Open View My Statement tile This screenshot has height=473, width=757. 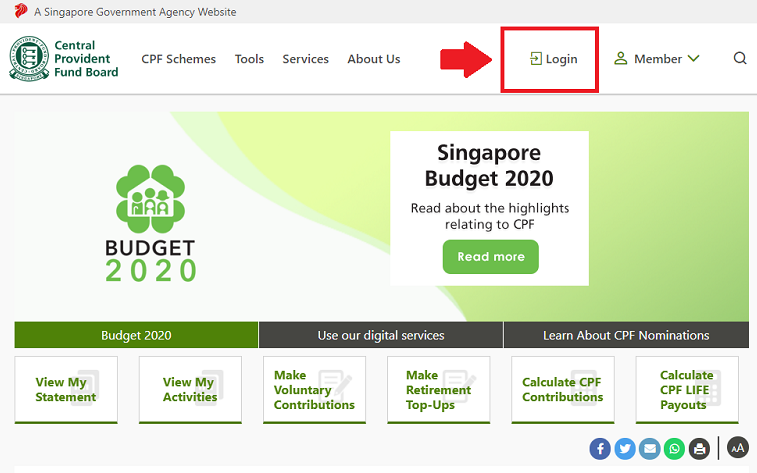pos(66,390)
